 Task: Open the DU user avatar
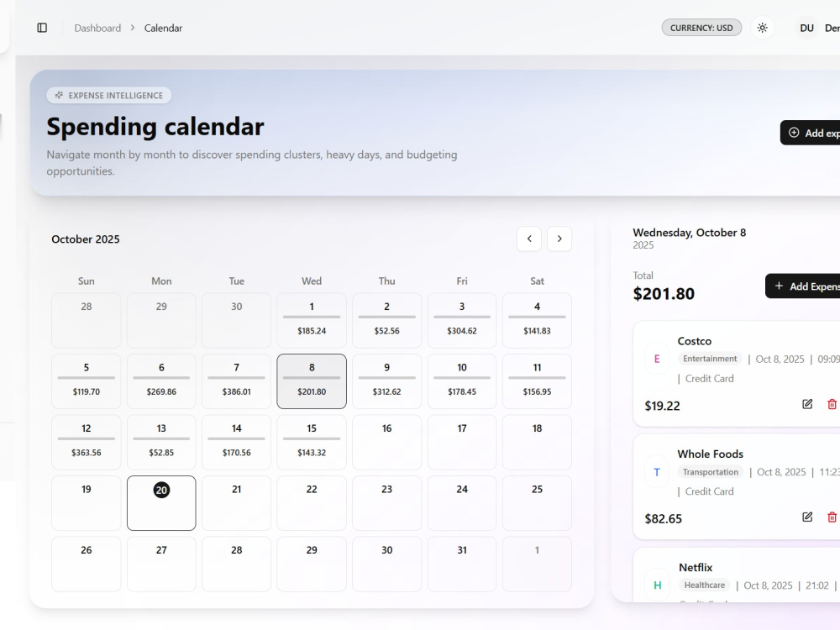(806, 28)
